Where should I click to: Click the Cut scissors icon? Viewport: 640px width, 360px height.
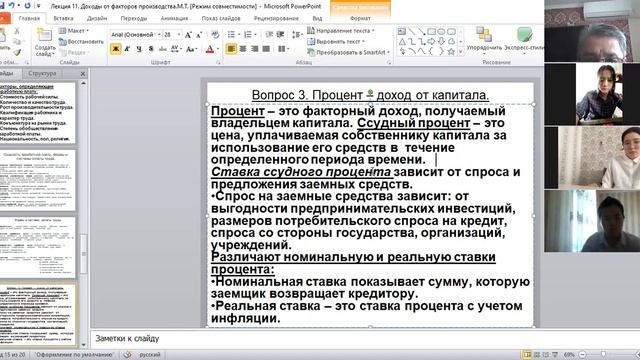pos(17,31)
